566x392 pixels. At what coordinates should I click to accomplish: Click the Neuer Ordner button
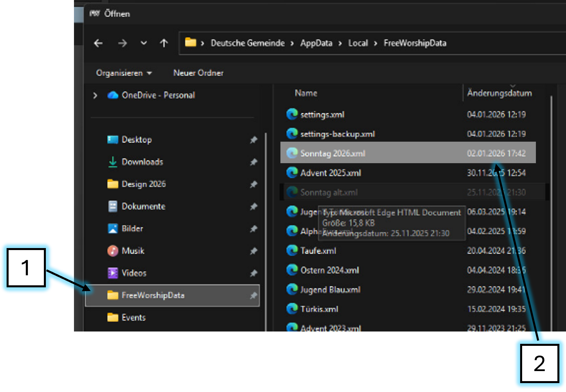(198, 73)
